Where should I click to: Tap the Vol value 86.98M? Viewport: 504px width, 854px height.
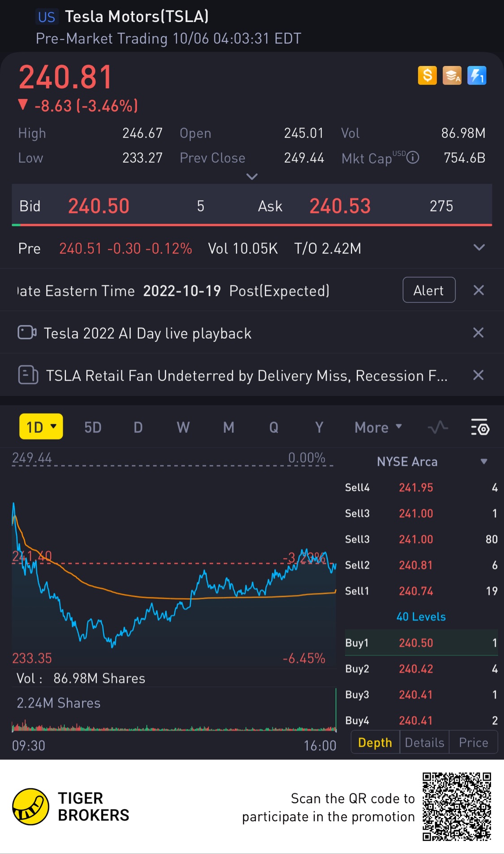click(463, 133)
